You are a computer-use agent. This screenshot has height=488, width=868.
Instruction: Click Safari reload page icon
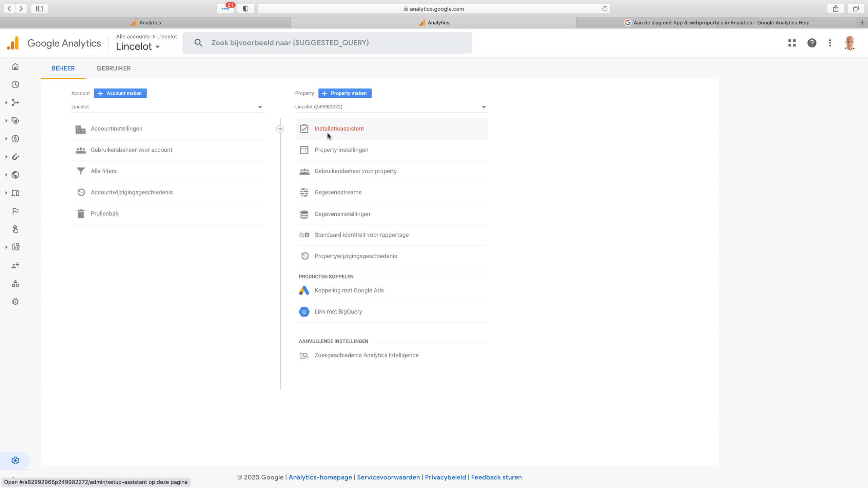(x=605, y=8)
